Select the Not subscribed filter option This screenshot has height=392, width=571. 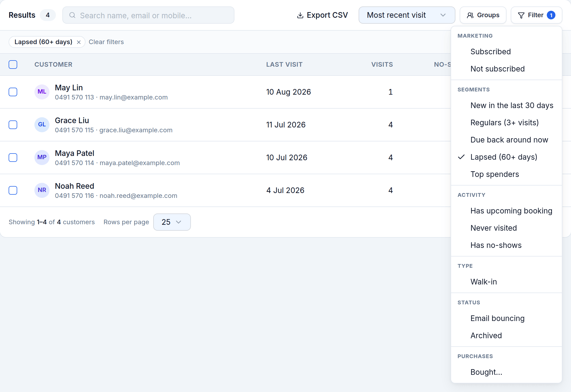tap(506, 69)
